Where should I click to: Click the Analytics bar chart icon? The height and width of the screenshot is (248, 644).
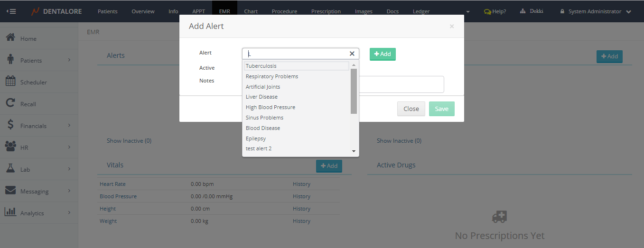pyautogui.click(x=10, y=212)
